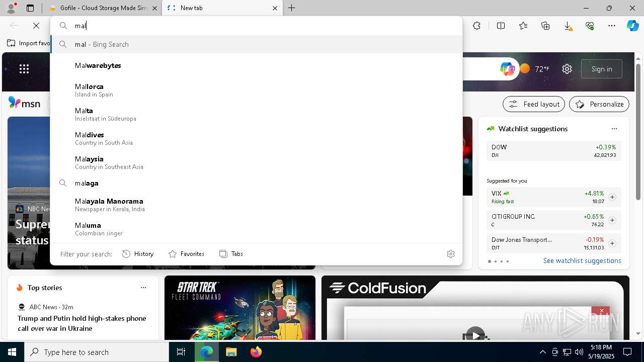Choose the Malayala Manorama suggestion
Viewport: 644px width, 362px height.
coord(256,205)
